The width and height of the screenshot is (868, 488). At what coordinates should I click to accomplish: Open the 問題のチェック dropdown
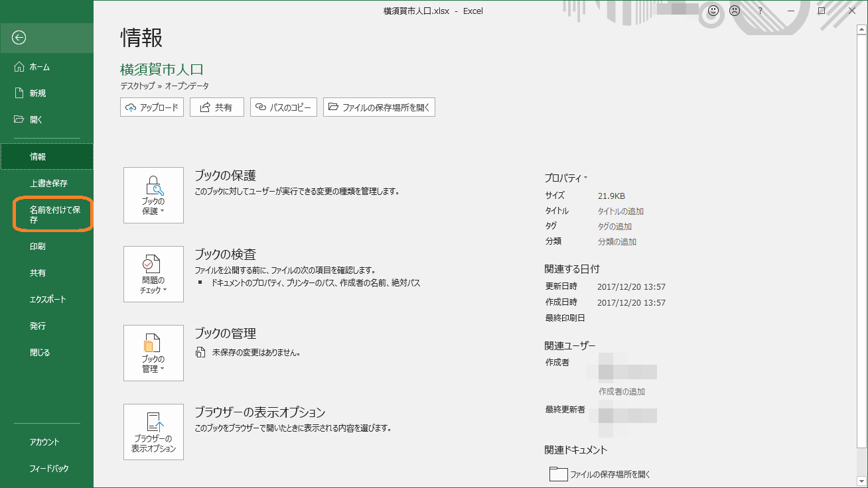point(153,274)
